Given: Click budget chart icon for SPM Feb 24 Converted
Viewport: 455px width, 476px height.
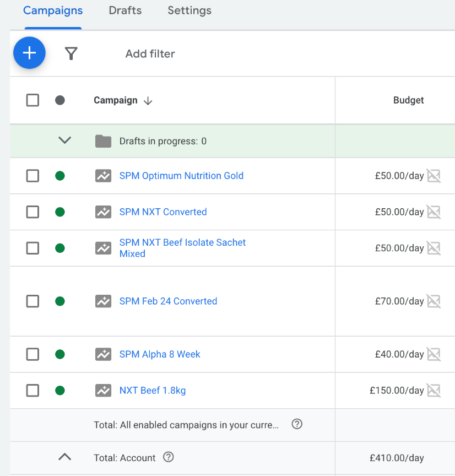Looking at the screenshot, I should [434, 301].
